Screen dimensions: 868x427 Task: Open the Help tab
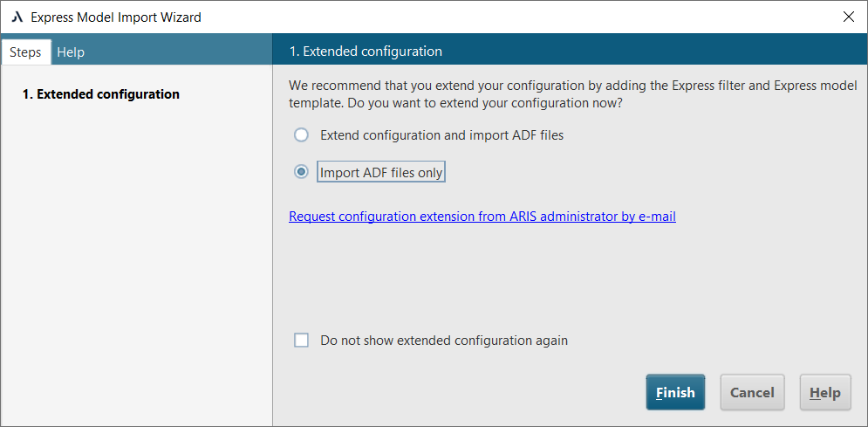click(x=71, y=52)
